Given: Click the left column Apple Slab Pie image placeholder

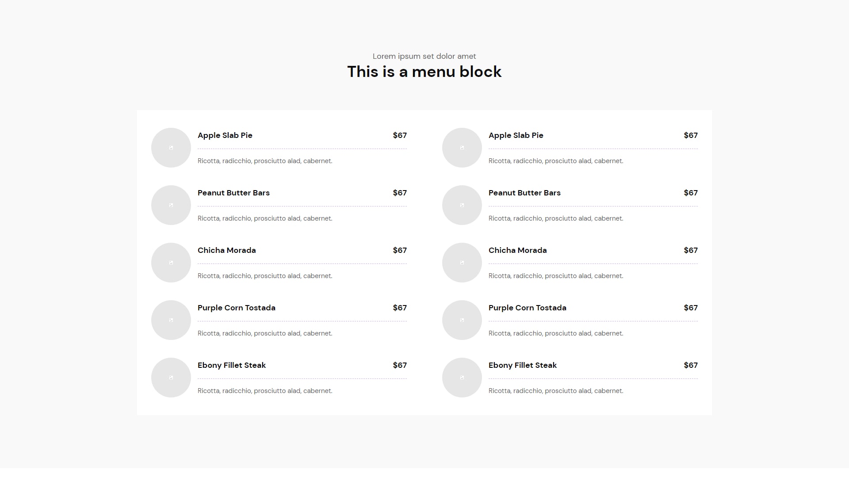Looking at the screenshot, I should pos(171,148).
